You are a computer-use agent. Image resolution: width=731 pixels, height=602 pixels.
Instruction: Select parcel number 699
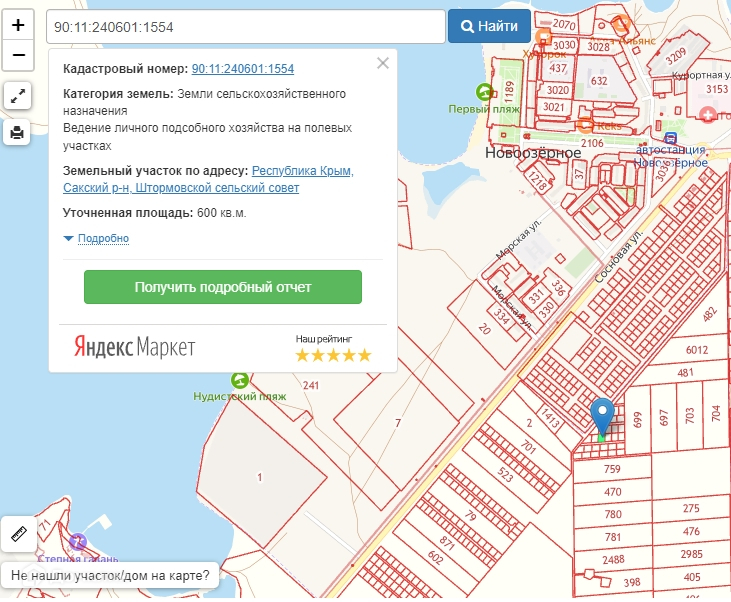click(637, 420)
